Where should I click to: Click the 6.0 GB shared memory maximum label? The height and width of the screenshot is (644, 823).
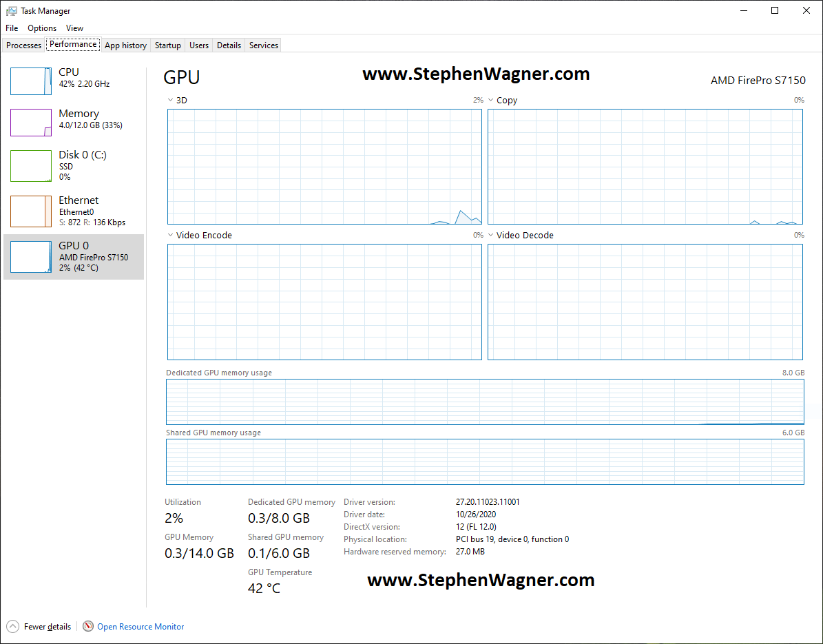(793, 433)
